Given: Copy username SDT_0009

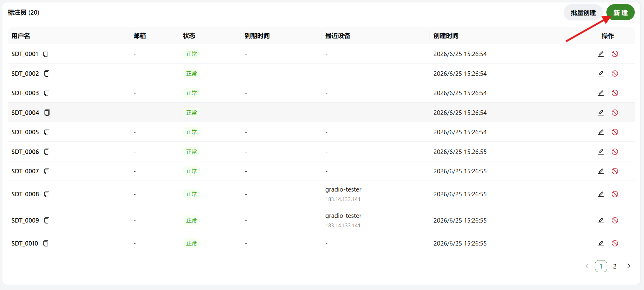Looking at the screenshot, I should 47,220.
